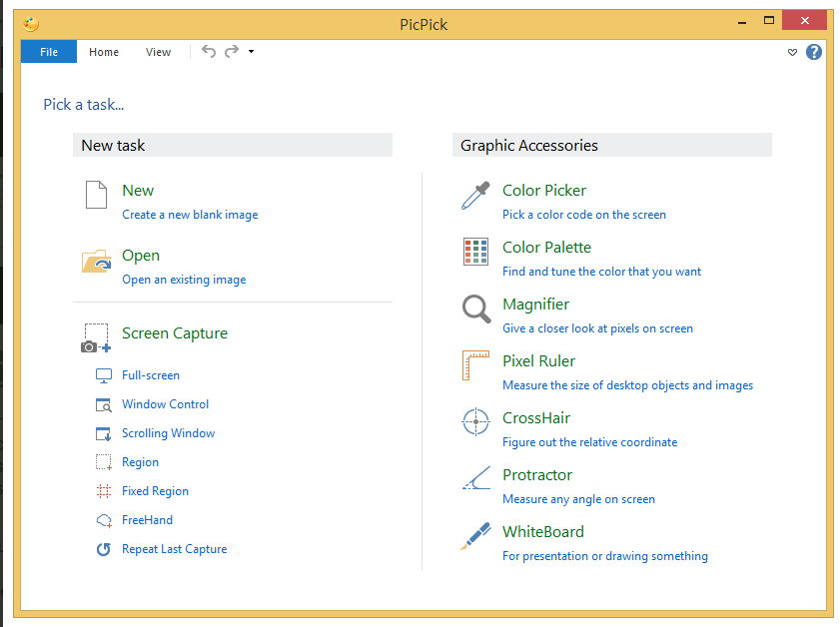Viewport: 840px width, 627px height.
Task: Click the New blank image page icon
Action: (97, 195)
